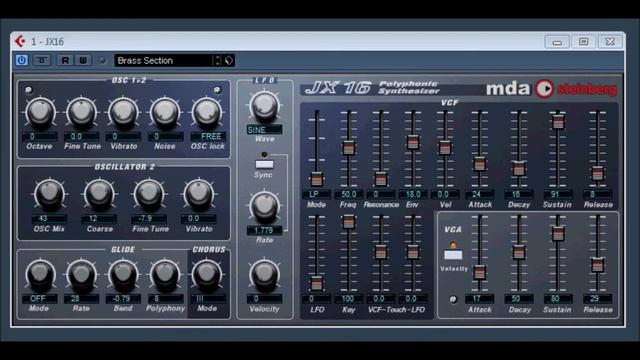The height and width of the screenshot is (360, 640).
Task: Click the small round icon after W button
Action: coord(102,60)
